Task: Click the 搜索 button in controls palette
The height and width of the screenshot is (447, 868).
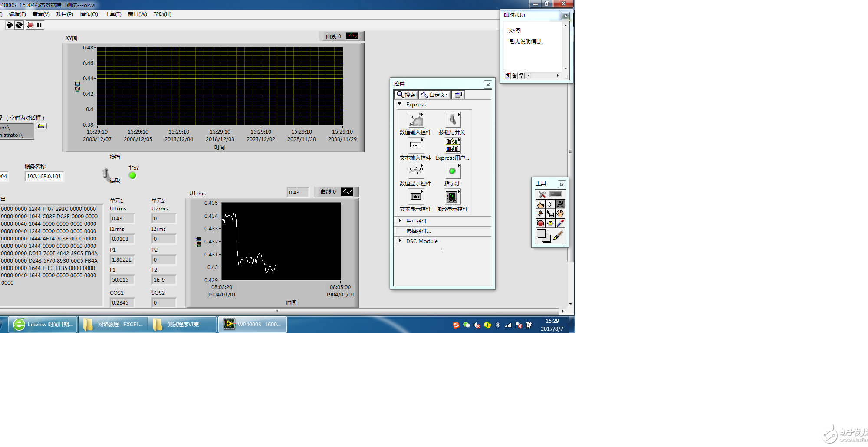Action: point(406,95)
